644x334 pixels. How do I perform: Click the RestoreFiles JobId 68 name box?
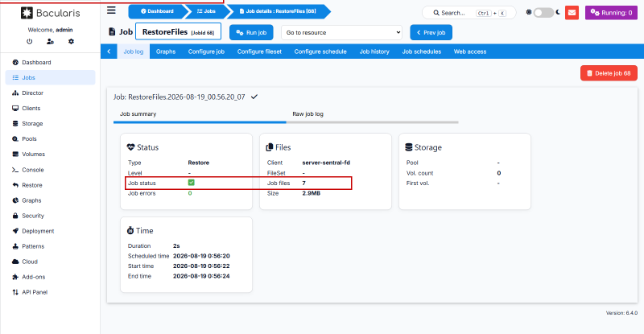point(178,31)
